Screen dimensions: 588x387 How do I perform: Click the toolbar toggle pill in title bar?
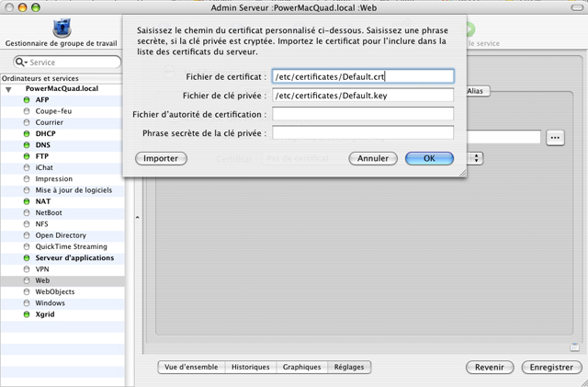tap(577, 7)
